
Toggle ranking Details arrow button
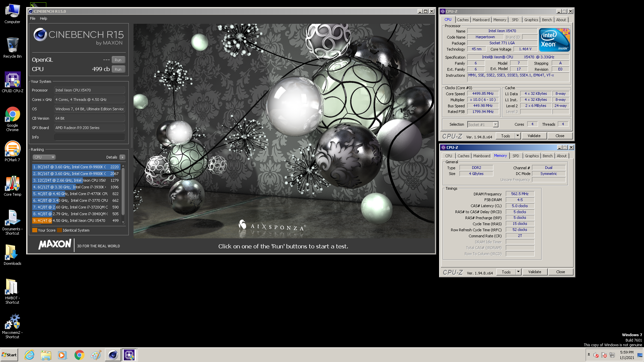coord(122,157)
